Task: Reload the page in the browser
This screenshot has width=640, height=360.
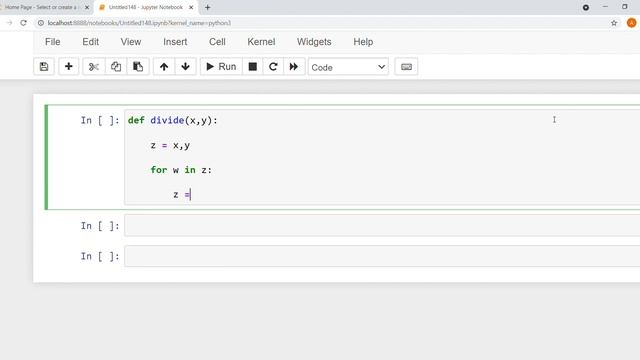Action: pos(24,23)
